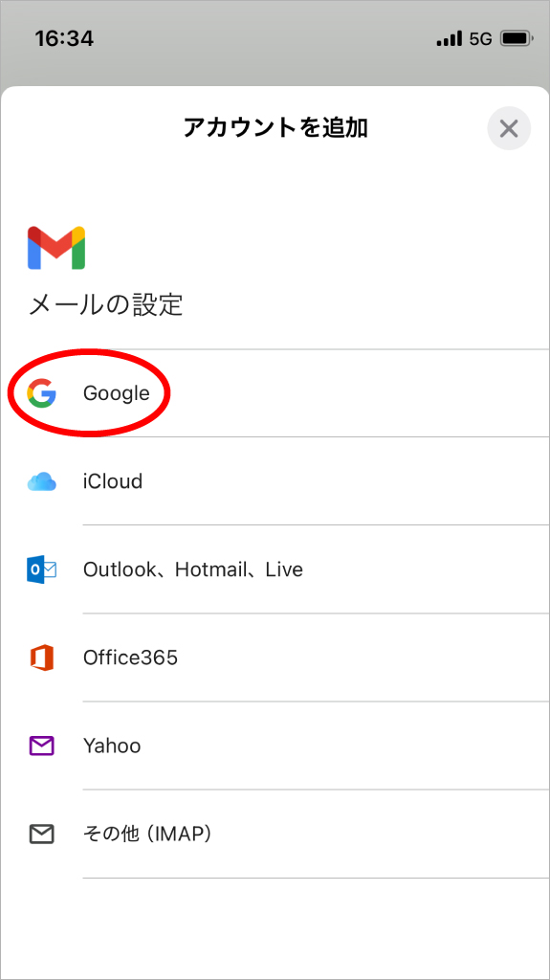Tap the メールの設定 heading
550x980 pixels.
coord(105,305)
